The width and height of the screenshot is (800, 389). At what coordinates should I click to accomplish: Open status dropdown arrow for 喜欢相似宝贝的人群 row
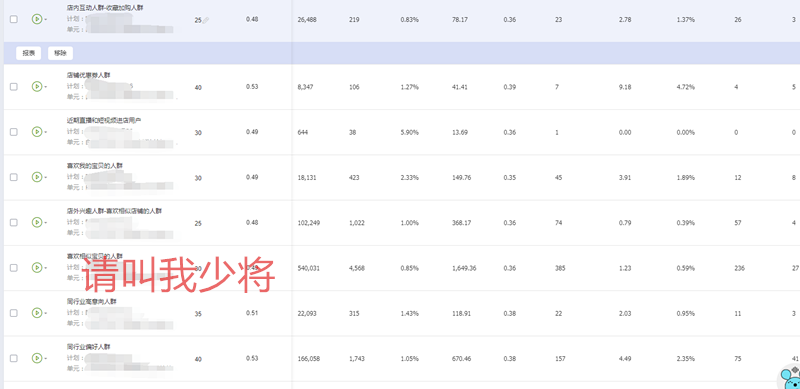click(46, 268)
